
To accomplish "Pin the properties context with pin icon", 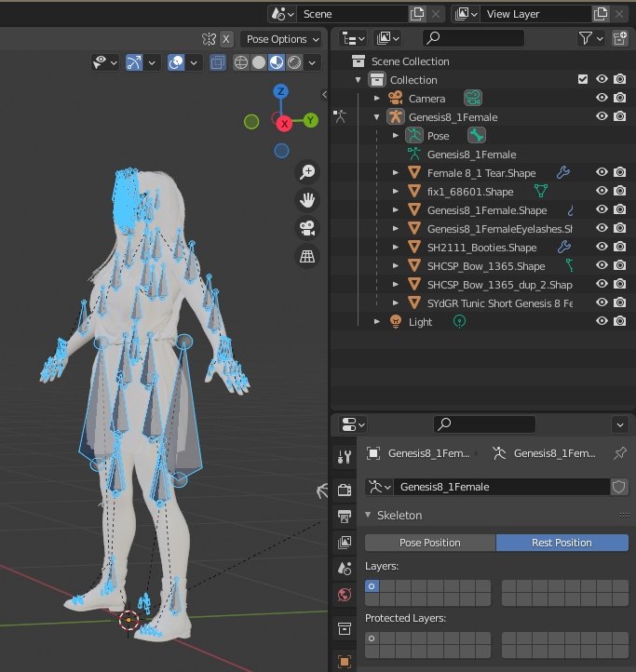I will 620,453.
